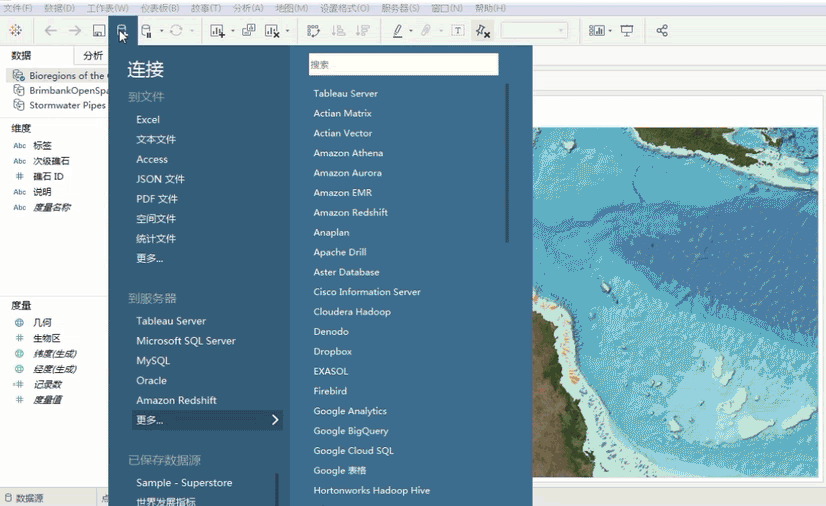The image size is (826, 506).
Task: Click the show mark labels T icon
Action: click(x=458, y=31)
